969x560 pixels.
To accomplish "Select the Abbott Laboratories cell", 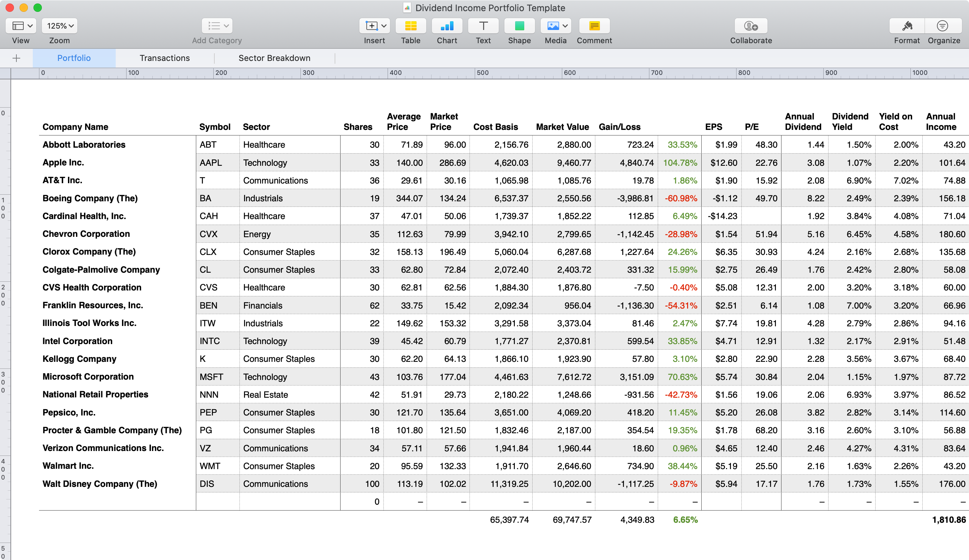I will click(117, 145).
